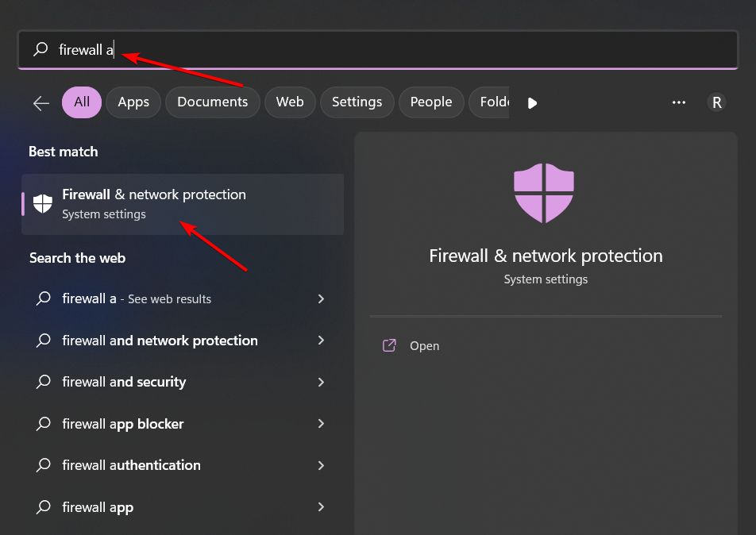
Task: Select 'firewall app' web suggestion
Action: click(183, 507)
